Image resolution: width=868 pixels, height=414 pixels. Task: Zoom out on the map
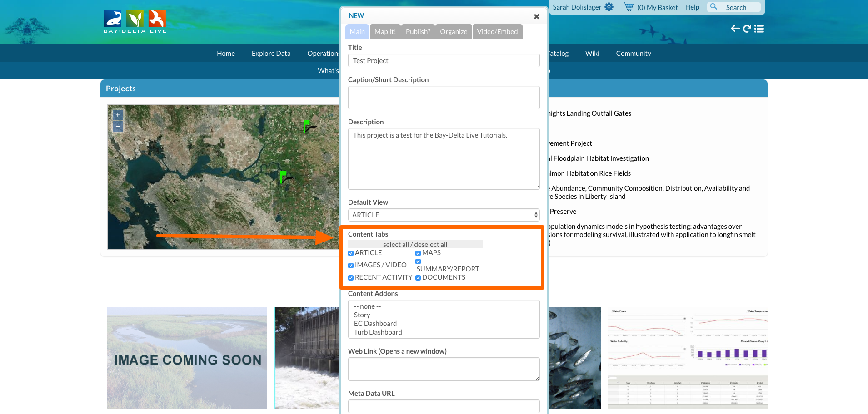click(118, 126)
